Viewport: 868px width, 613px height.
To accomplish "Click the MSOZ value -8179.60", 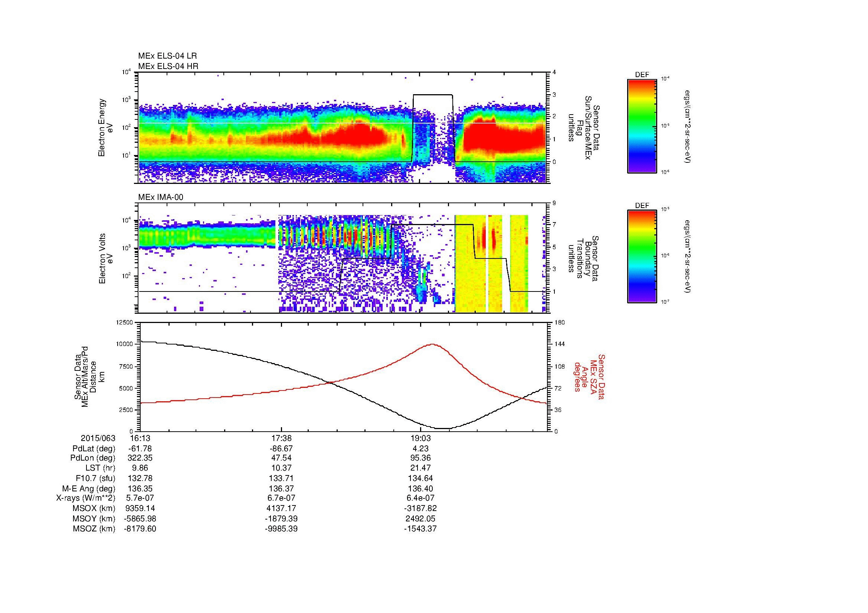I will [x=140, y=529].
